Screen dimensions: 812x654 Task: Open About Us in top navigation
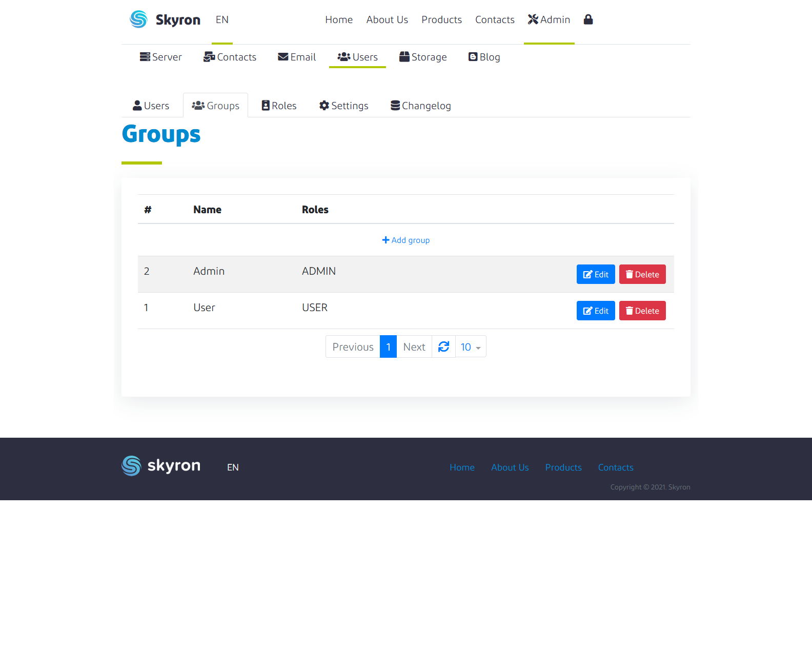387,19
